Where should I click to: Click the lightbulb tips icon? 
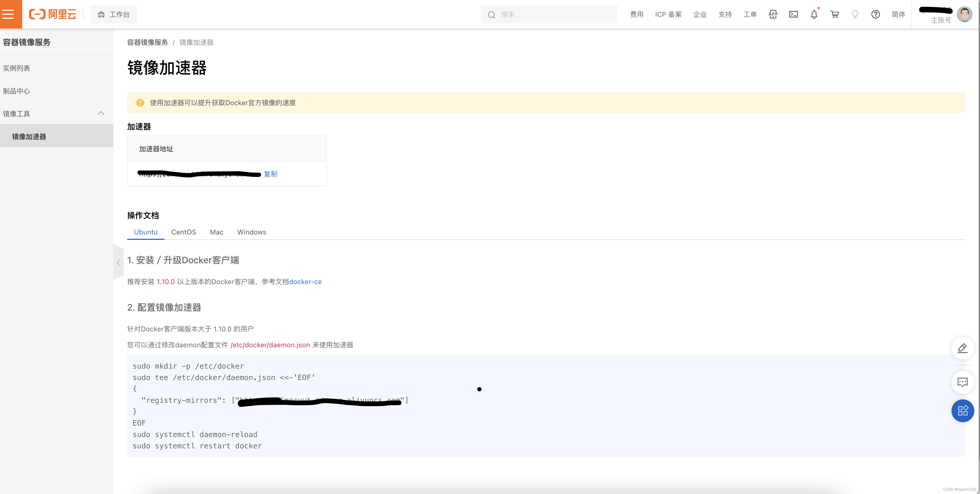(x=855, y=15)
